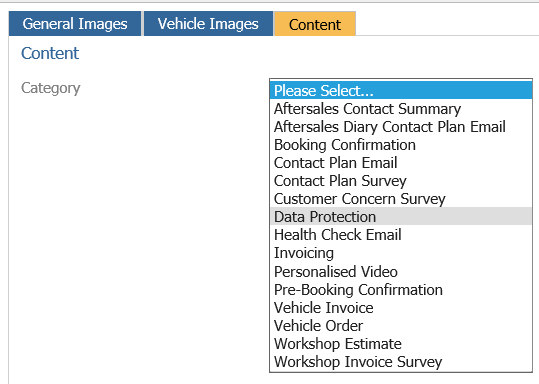Open the Vehicle Images tab
The height and width of the screenshot is (384, 539).
click(x=208, y=24)
